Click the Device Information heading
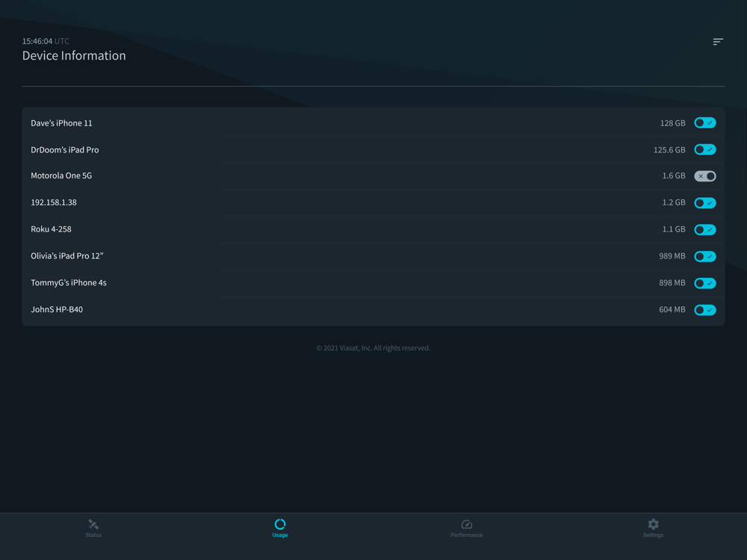 click(74, 56)
